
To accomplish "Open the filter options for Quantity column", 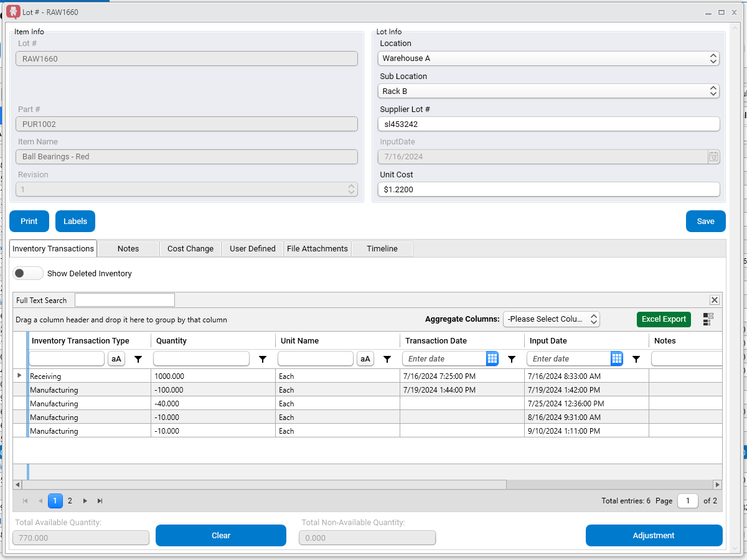I will 262,359.
